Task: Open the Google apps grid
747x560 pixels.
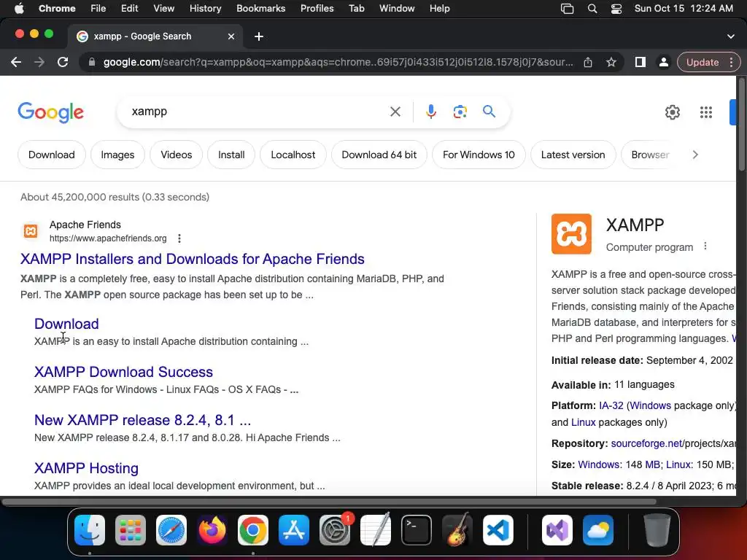Action: (x=705, y=112)
